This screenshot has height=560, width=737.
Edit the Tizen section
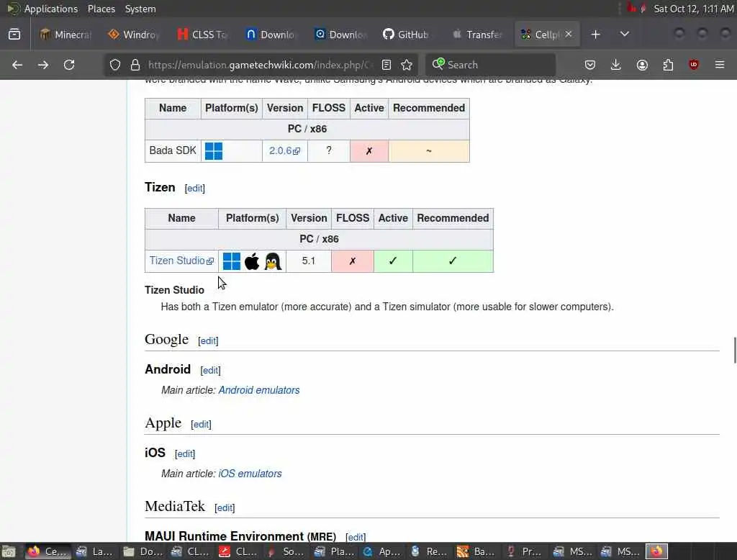click(x=194, y=188)
